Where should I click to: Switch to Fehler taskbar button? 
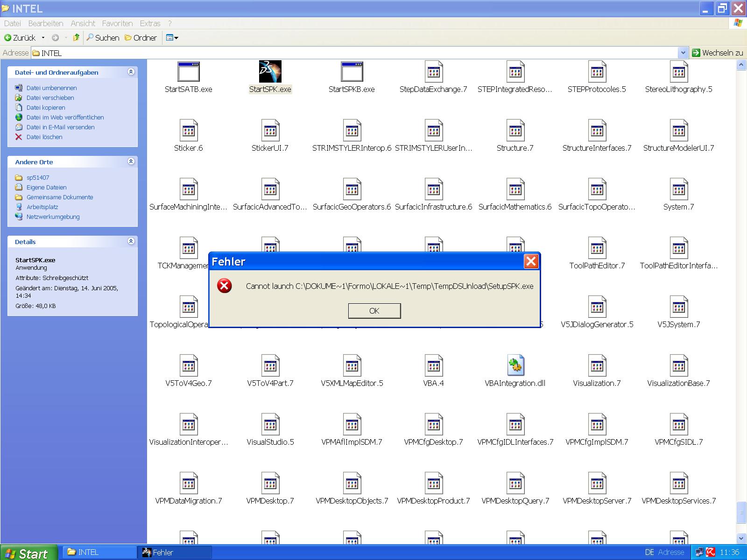coord(175,553)
